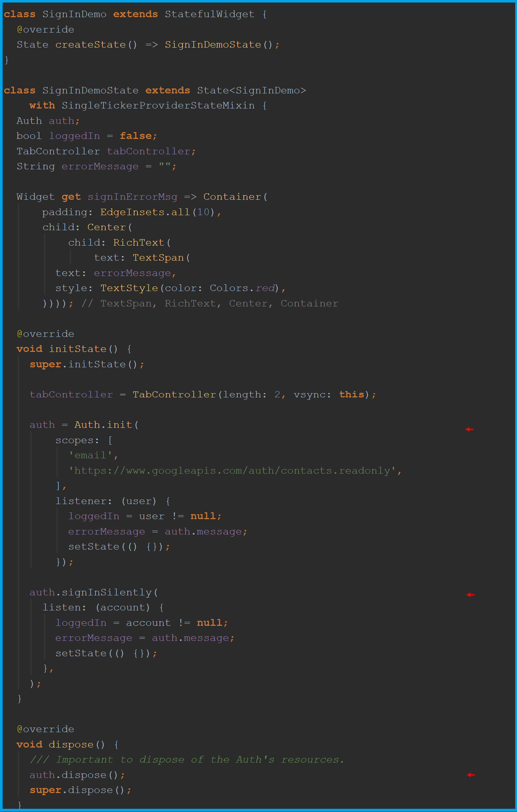Click 'Colors.red' in the TextStyle line
The width and height of the screenshot is (517, 812).
[242, 288]
